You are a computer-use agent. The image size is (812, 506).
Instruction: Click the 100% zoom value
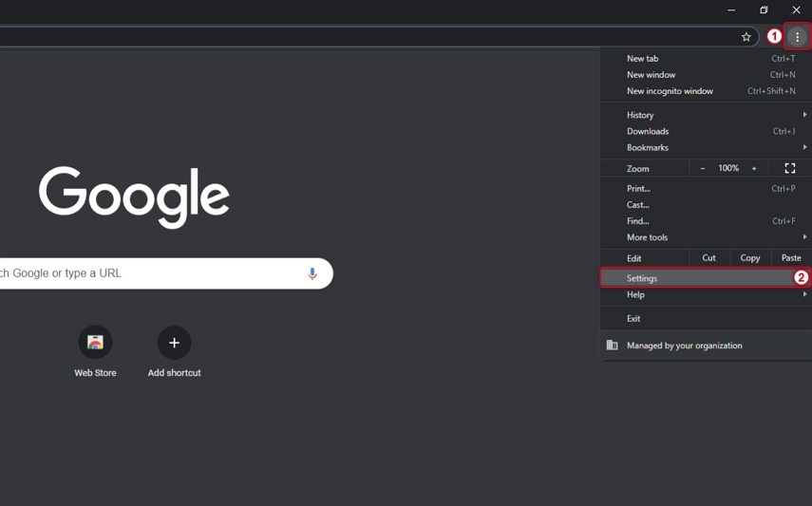click(x=728, y=168)
